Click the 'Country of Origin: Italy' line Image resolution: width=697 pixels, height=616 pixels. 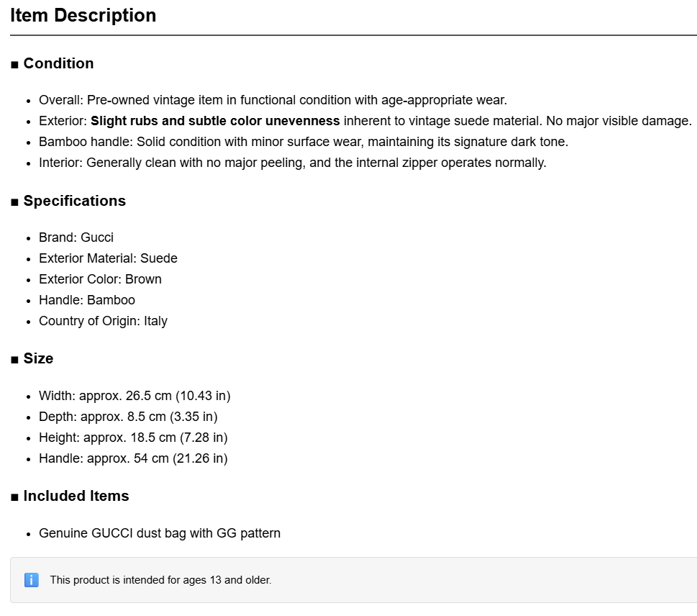click(103, 321)
